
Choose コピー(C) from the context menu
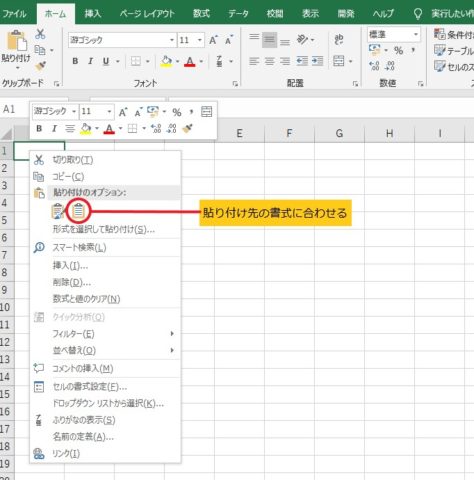click(x=68, y=177)
